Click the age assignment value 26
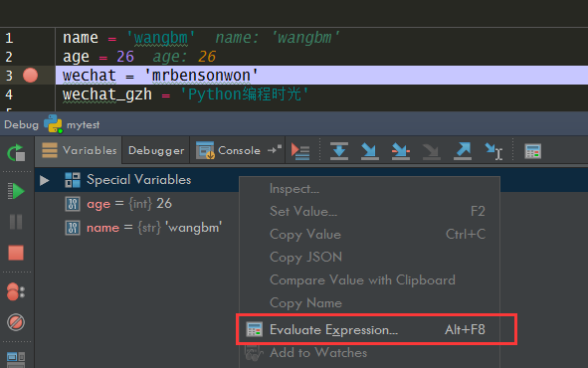Screen dimensions: 588x368 125,57
